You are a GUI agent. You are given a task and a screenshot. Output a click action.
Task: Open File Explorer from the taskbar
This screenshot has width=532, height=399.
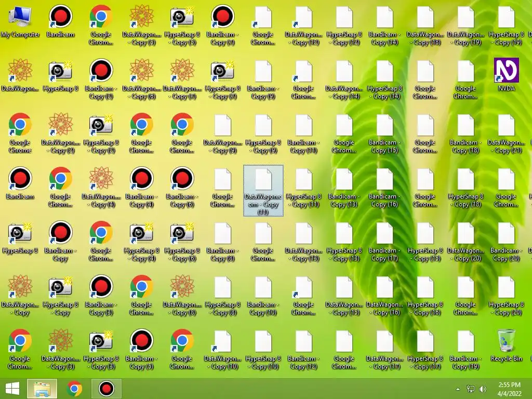[42, 389]
